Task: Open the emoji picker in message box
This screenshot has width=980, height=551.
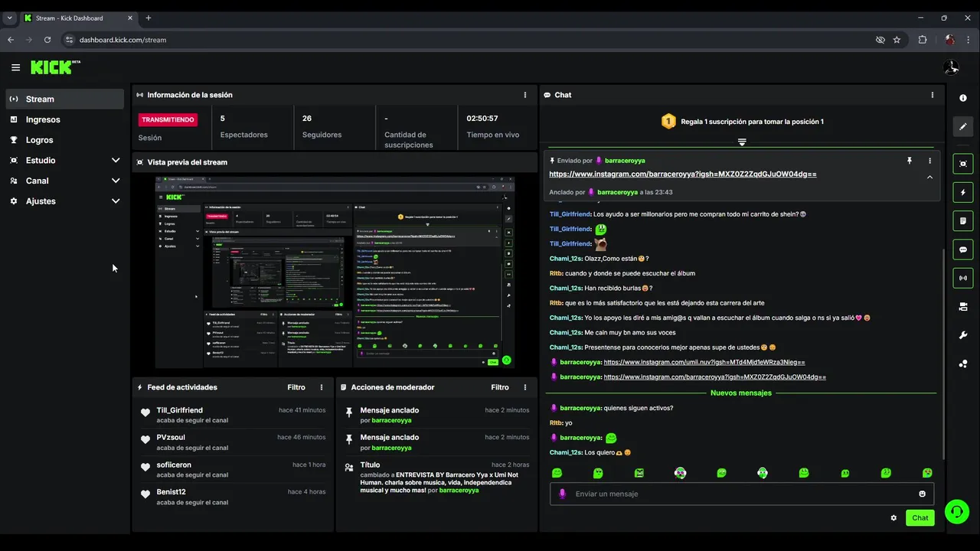Action: click(x=922, y=494)
